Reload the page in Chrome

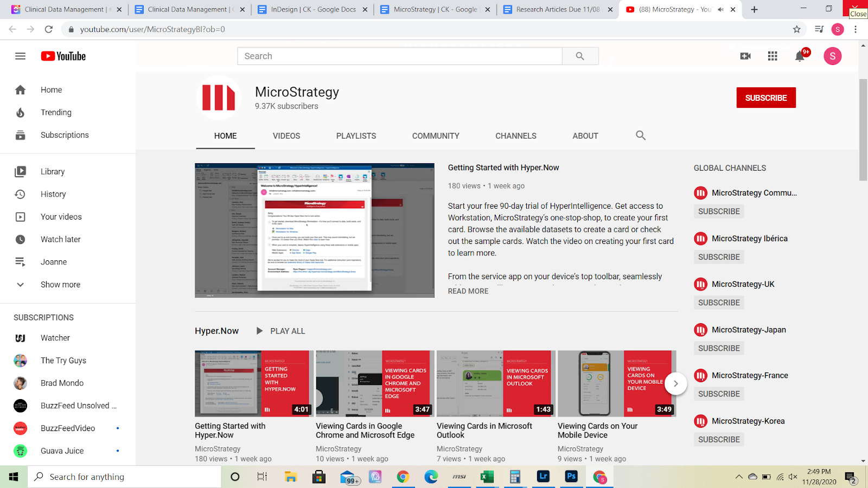click(49, 29)
